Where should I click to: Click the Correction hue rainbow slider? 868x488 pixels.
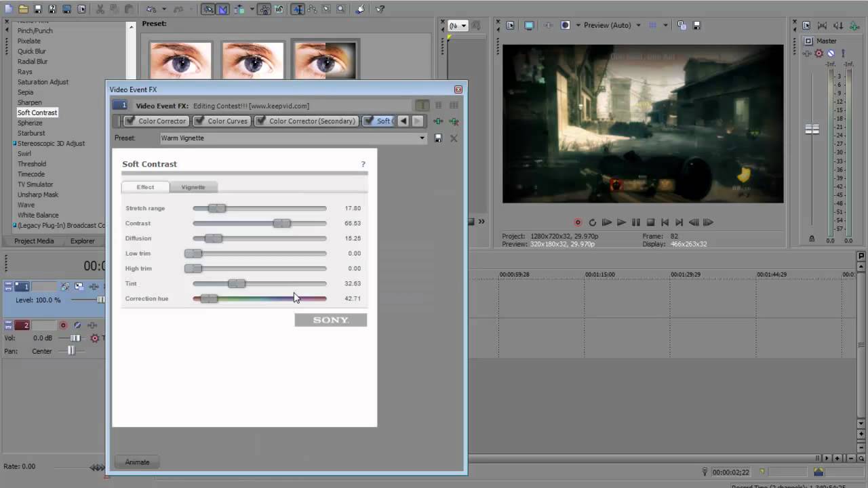tap(260, 298)
